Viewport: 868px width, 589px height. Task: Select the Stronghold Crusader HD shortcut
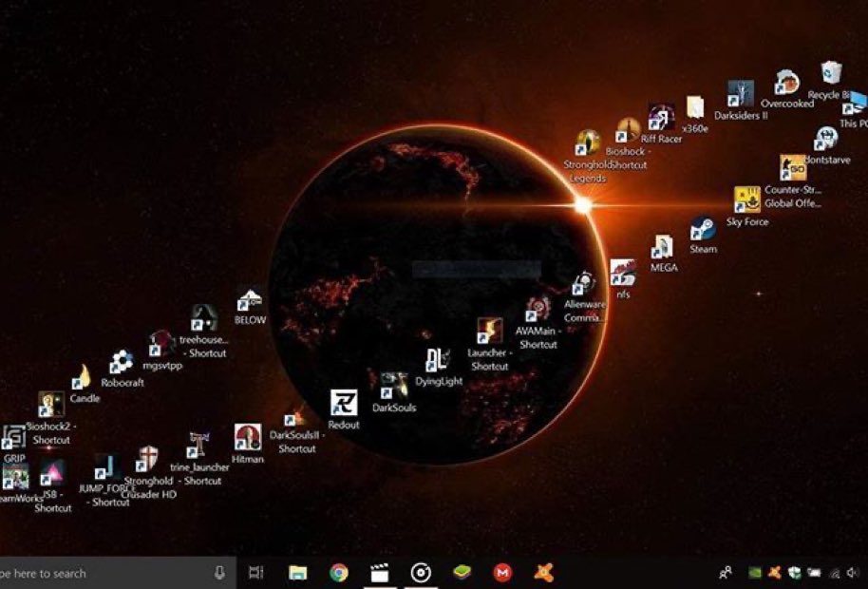pos(147,459)
